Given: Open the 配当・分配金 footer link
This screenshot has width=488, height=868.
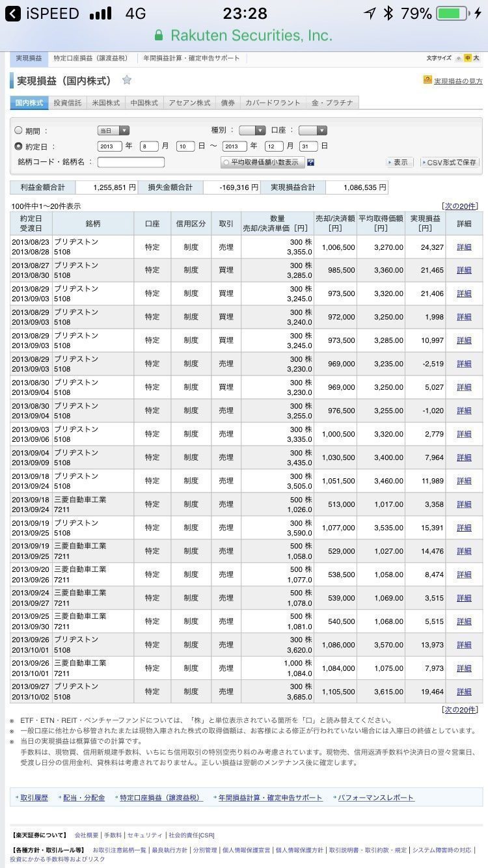Looking at the screenshot, I should pyautogui.click(x=84, y=798).
